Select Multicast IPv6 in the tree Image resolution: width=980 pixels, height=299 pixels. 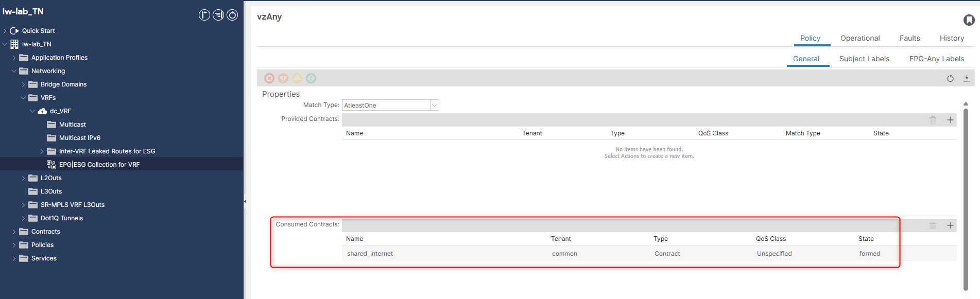point(79,138)
